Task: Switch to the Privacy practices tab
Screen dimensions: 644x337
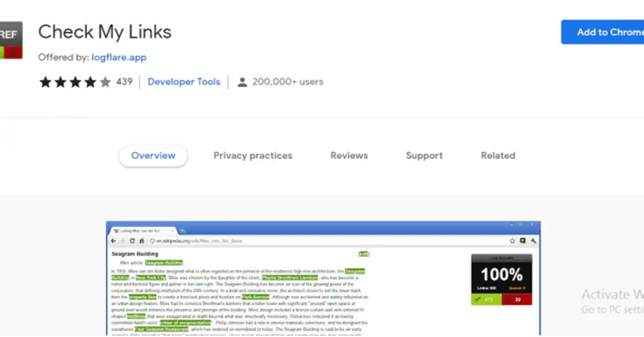Action: point(252,156)
